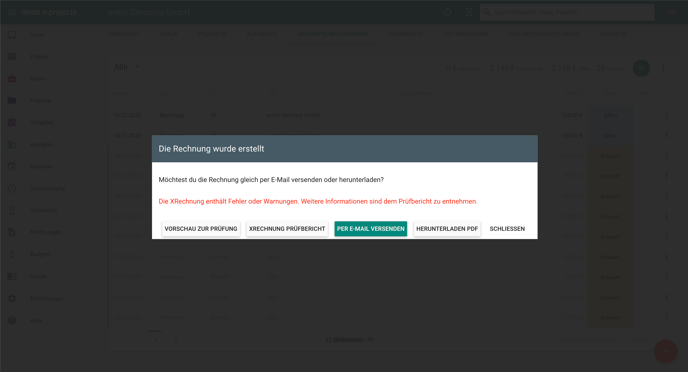Click the stopwatch timer icon in header

(x=447, y=12)
